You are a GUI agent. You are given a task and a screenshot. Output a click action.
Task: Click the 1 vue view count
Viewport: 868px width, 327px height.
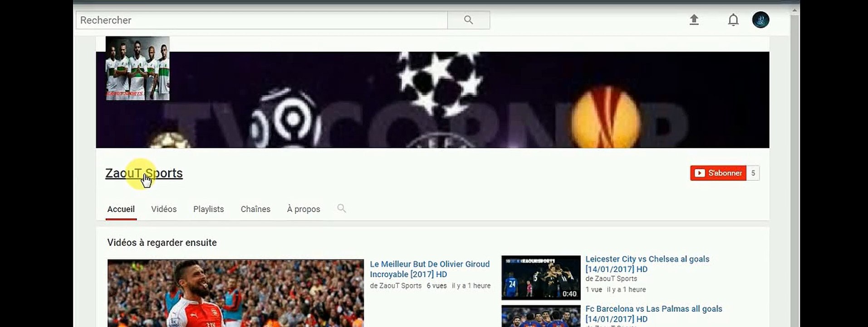coord(593,289)
